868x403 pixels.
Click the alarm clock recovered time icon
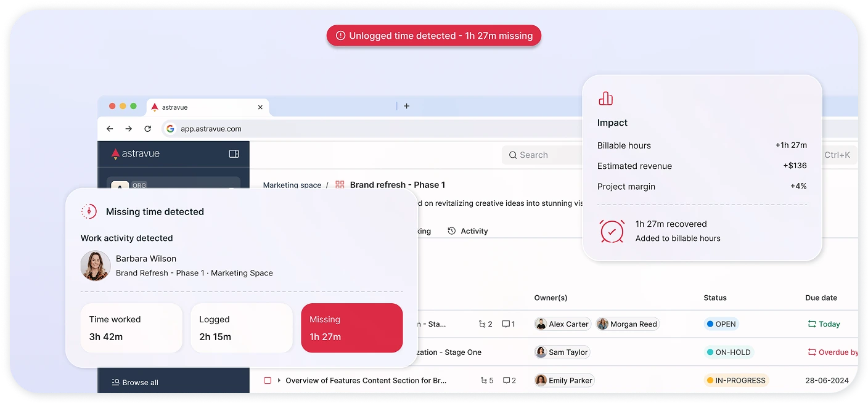612,231
